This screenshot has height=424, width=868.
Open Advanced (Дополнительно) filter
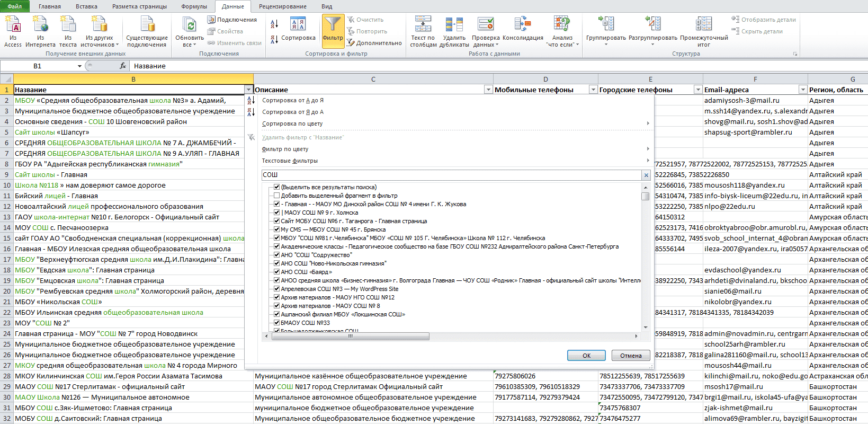click(374, 43)
